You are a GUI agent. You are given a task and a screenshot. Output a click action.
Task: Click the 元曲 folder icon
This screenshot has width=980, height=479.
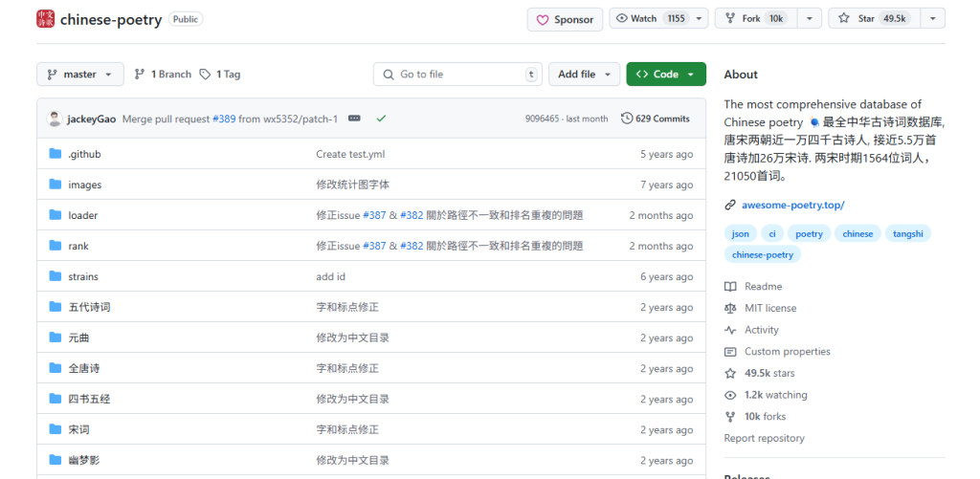(56, 337)
